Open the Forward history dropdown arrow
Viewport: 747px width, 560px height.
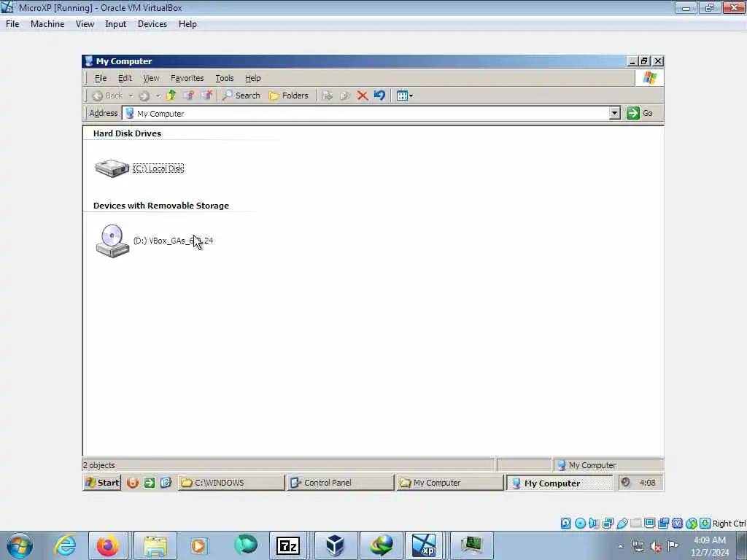click(158, 96)
